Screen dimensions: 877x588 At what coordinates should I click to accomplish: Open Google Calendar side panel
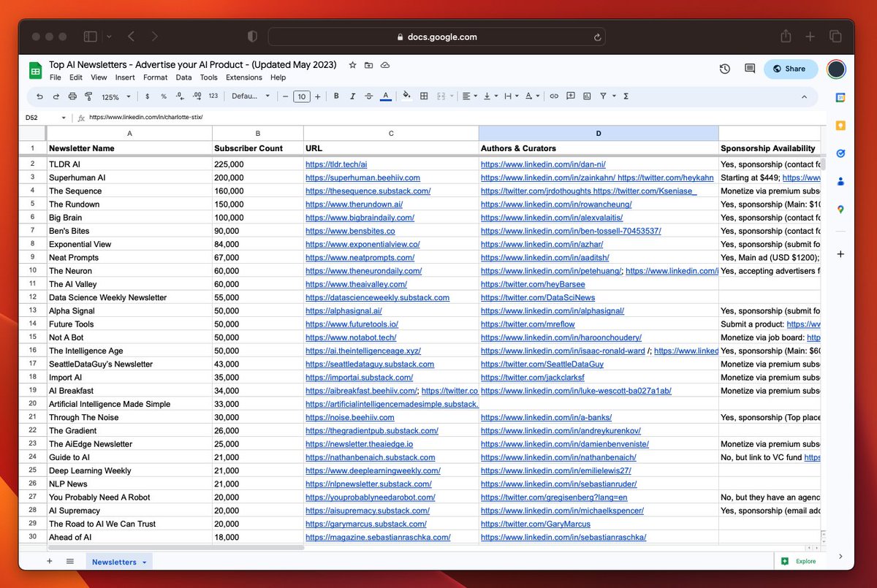(x=840, y=97)
